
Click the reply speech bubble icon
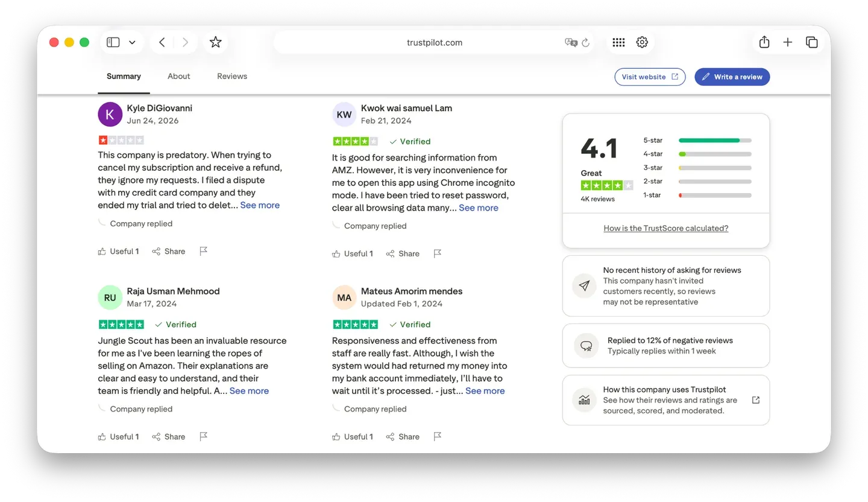click(x=586, y=346)
